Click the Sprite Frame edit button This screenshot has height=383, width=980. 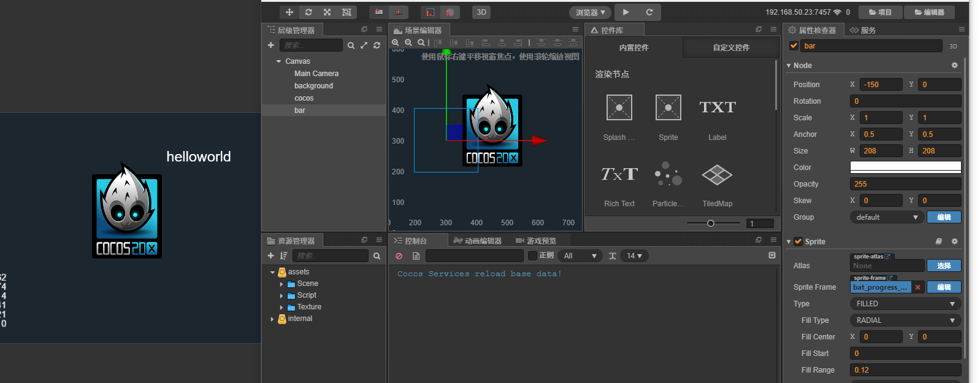tap(944, 287)
